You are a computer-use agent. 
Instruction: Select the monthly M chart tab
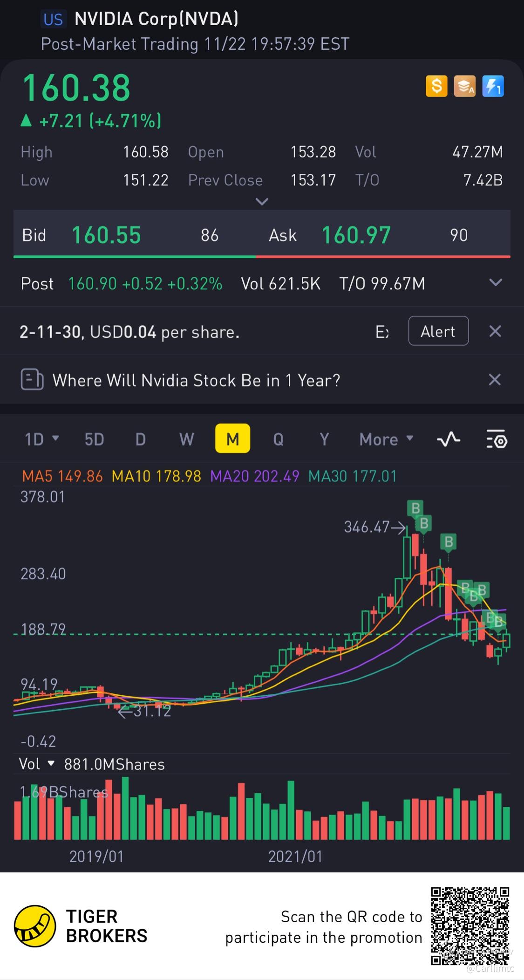click(x=232, y=439)
